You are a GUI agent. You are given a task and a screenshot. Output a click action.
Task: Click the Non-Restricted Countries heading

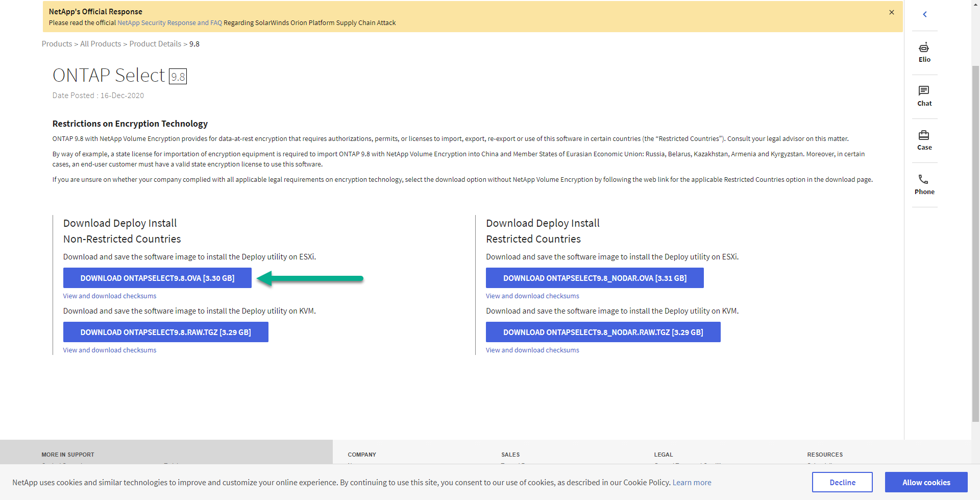122,239
